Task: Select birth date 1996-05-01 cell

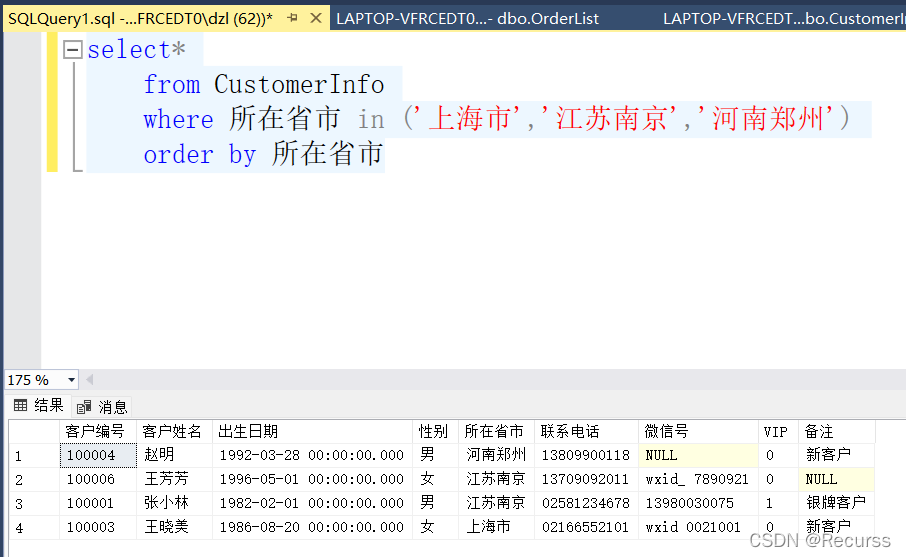Action: (313, 479)
